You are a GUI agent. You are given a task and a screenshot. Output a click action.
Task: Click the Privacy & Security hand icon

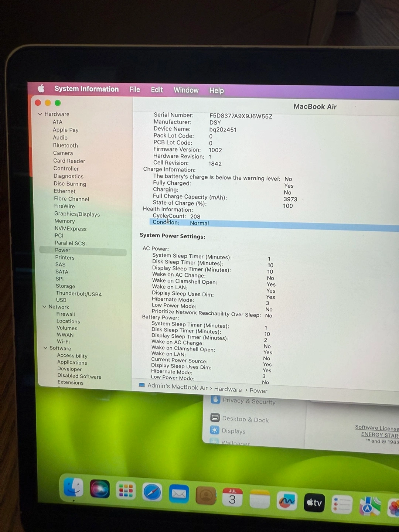click(x=216, y=399)
